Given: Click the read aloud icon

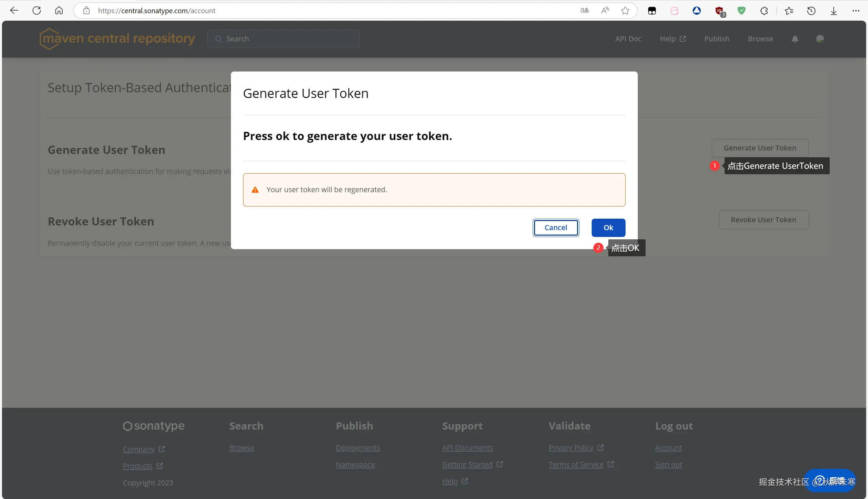Looking at the screenshot, I should point(605,11).
